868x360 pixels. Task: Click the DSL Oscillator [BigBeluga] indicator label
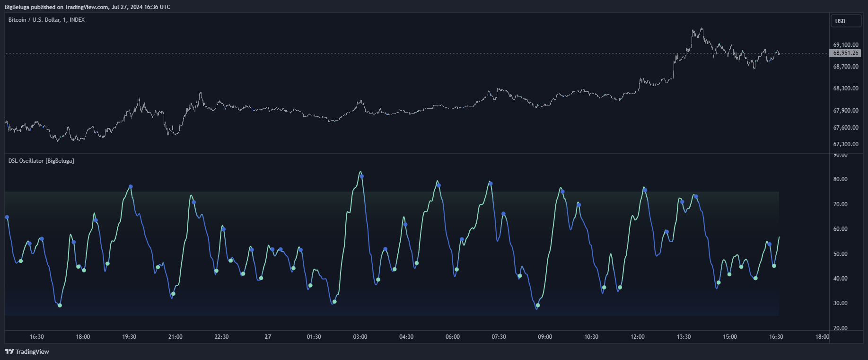tap(41, 161)
